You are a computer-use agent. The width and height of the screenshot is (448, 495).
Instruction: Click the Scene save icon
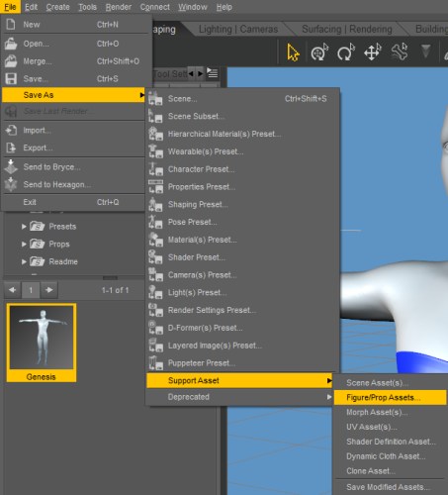155,98
